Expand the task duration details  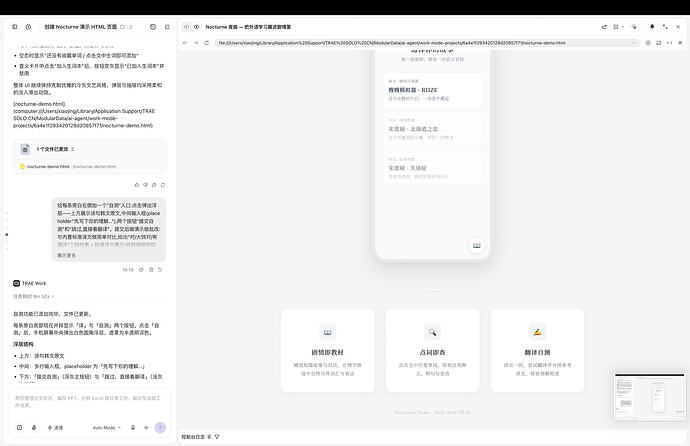coord(33,296)
